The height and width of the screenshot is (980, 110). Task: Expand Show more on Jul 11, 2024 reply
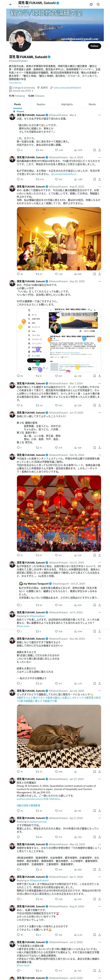(x=23, y=626)
